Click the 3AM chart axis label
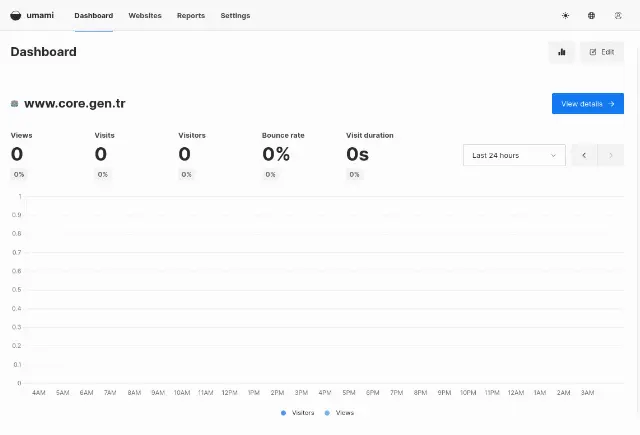Viewport: 640px width, 435px height. pyautogui.click(x=587, y=393)
